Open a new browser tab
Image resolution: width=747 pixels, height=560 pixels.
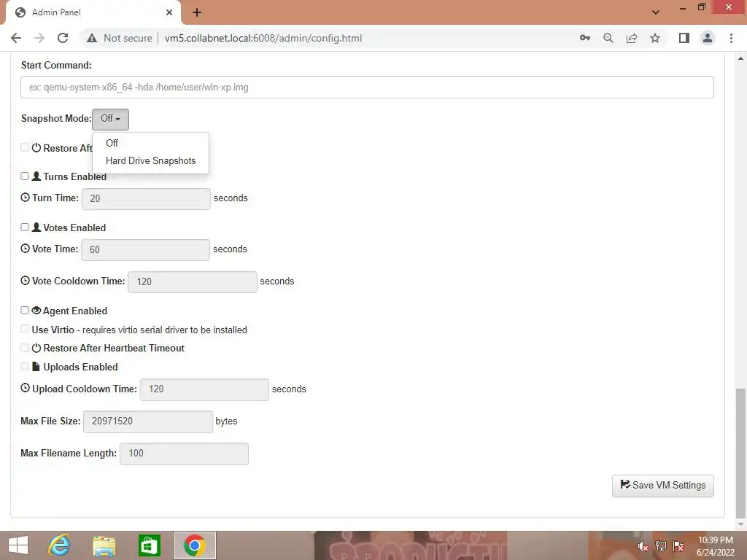(x=197, y=12)
